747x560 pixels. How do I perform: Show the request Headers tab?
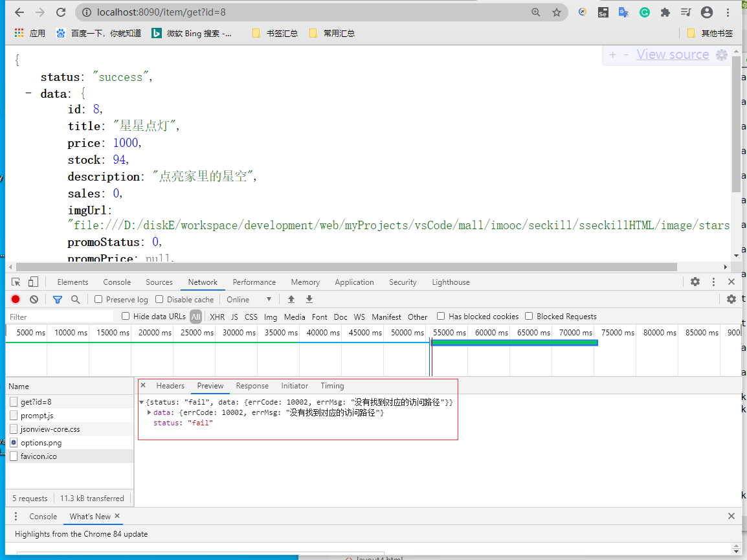[170, 386]
